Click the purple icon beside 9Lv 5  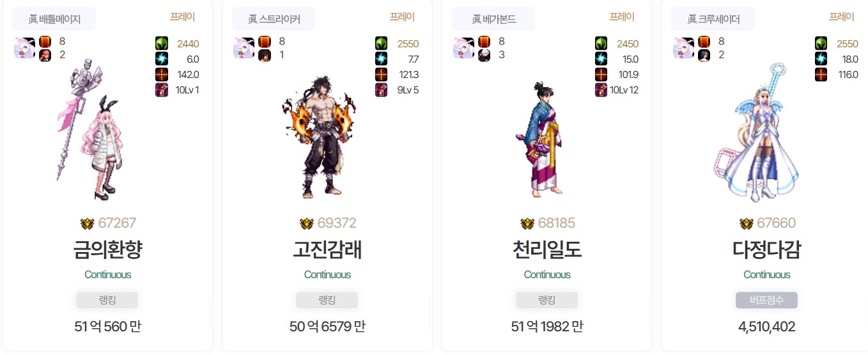[x=382, y=90]
